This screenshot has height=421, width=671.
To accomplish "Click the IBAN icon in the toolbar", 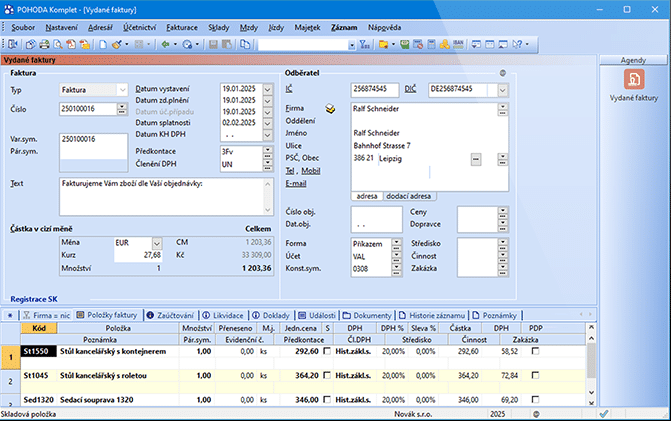I will (x=456, y=45).
